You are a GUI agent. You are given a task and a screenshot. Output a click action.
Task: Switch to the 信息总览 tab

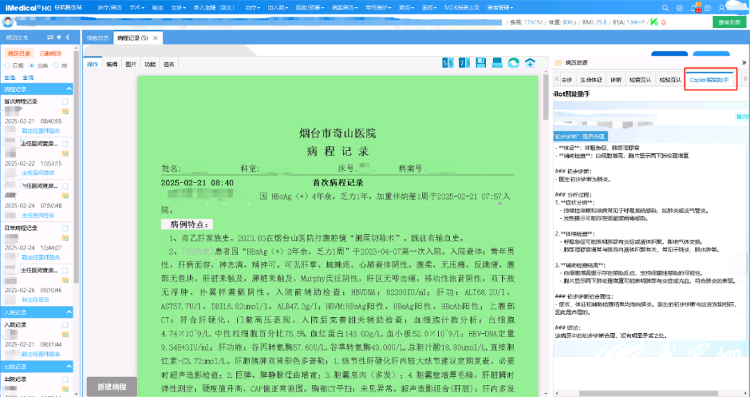pos(98,38)
